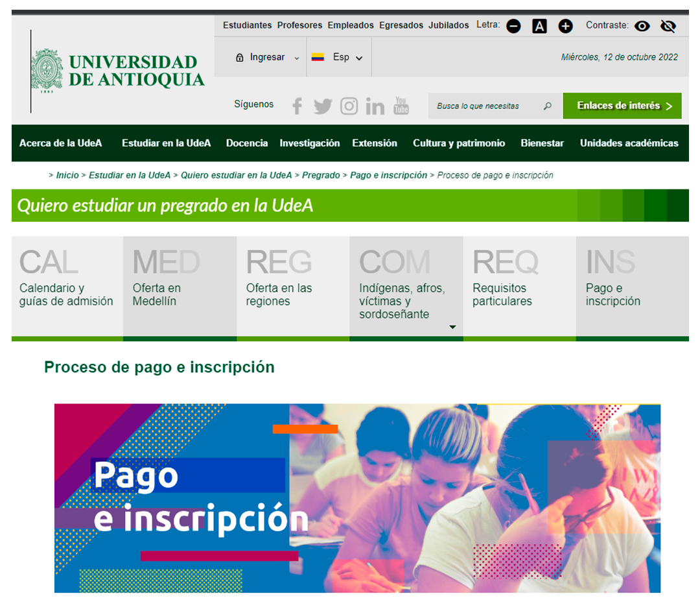Reset font size with the A icon

coord(539,26)
